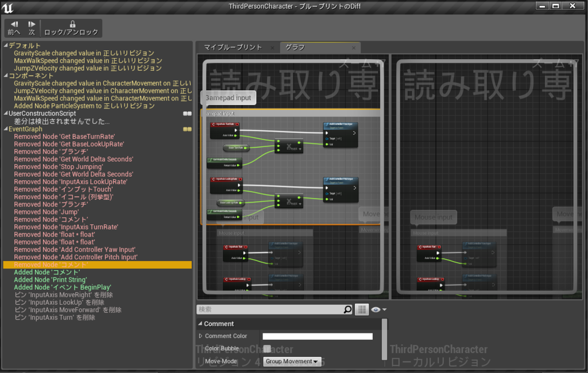
Task: Select Removed Node 'Jump'
Action: 47,212
